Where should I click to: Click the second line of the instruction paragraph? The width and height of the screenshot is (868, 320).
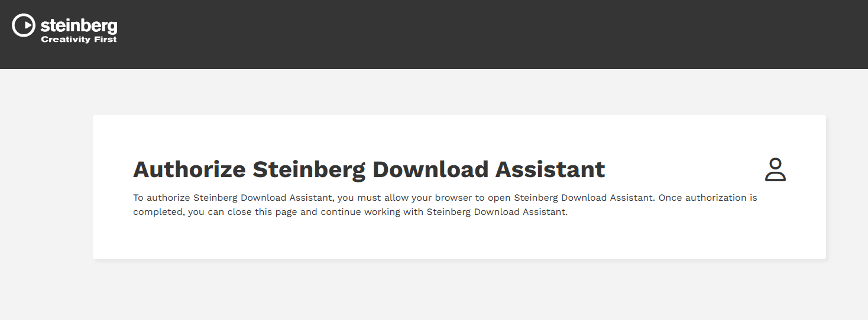coord(350,212)
